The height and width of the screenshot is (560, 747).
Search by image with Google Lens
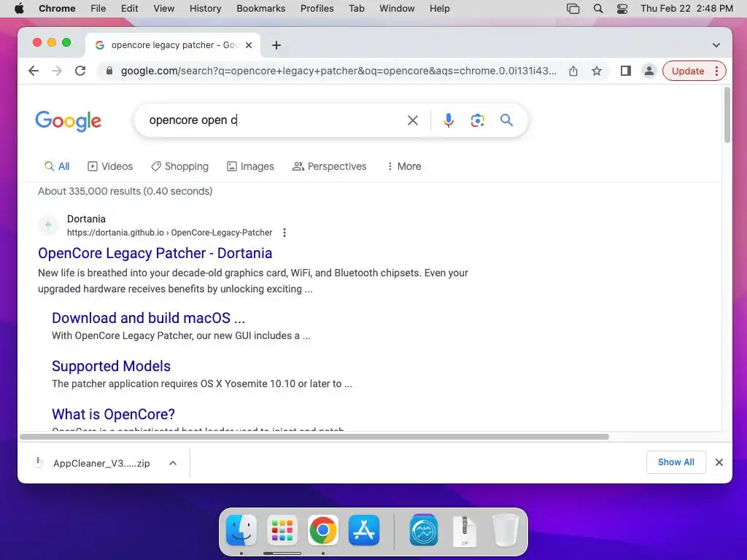tap(477, 120)
